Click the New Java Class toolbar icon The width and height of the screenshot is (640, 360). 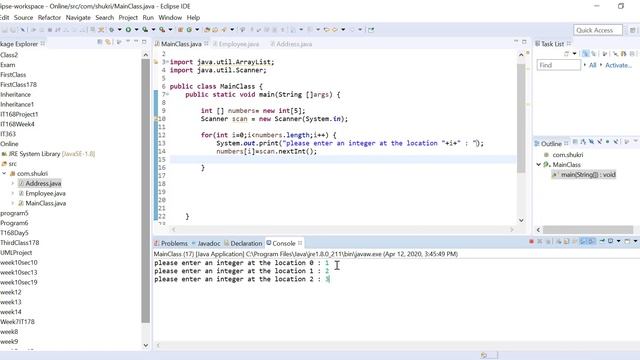189,29
